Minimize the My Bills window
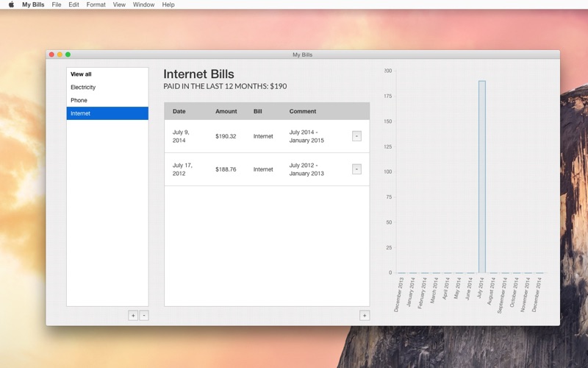This screenshot has height=368, width=588. tap(60, 54)
